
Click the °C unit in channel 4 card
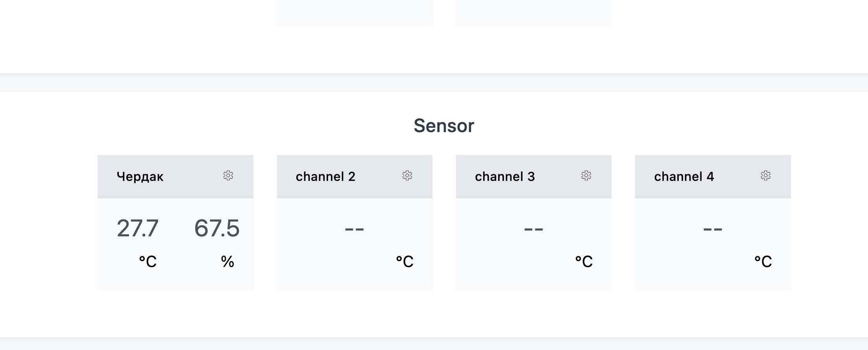[763, 262]
